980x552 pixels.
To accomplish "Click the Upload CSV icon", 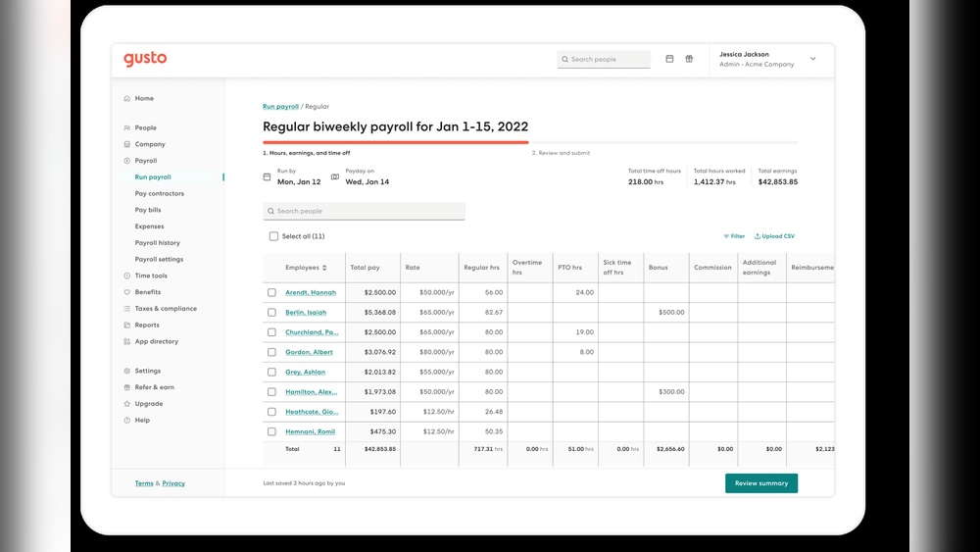I will pyautogui.click(x=757, y=236).
